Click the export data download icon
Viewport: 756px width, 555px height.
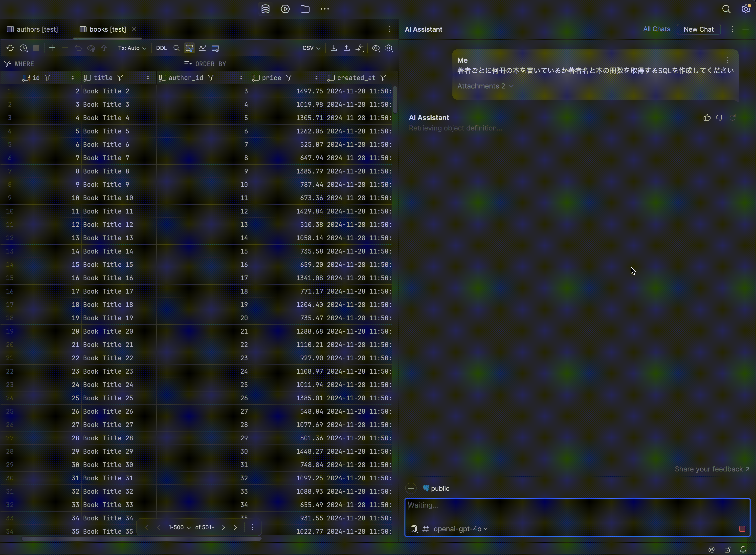pyautogui.click(x=334, y=48)
